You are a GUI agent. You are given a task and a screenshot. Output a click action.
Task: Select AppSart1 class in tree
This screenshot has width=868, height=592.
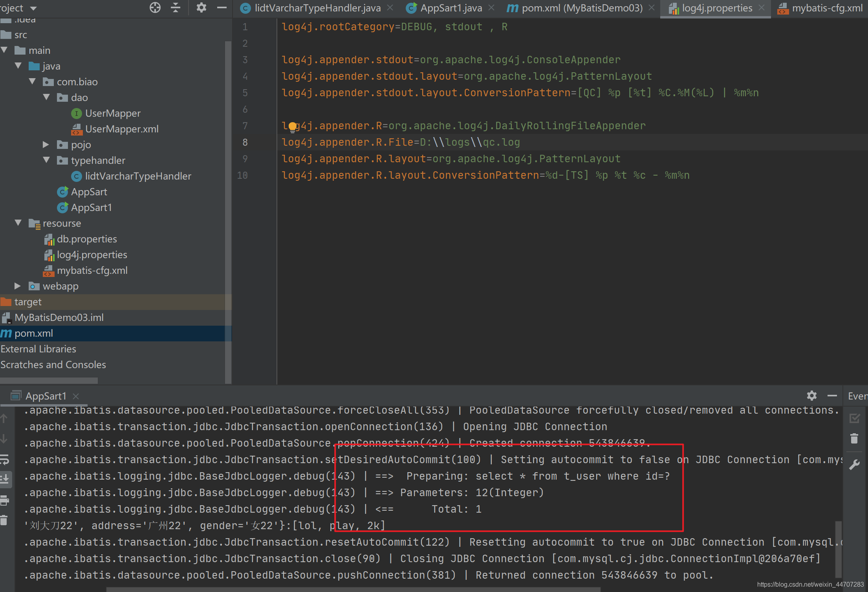coord(84,207)
